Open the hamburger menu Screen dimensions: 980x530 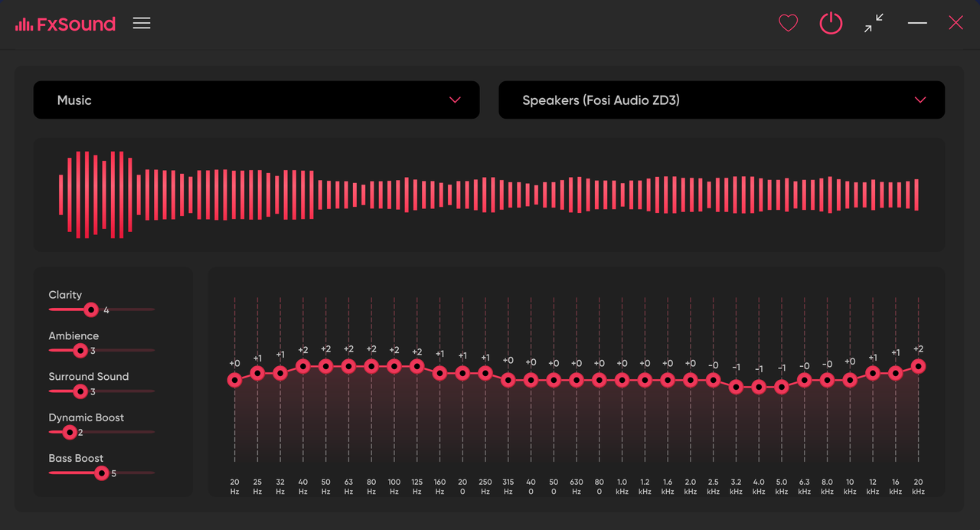[x=142, y=23]
